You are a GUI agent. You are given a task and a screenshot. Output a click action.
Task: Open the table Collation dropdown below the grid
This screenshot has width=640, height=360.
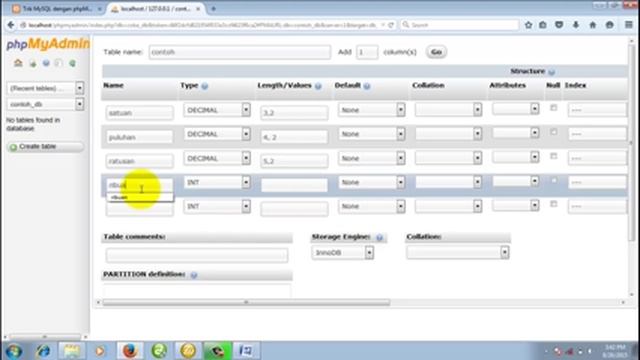[458, 252]
